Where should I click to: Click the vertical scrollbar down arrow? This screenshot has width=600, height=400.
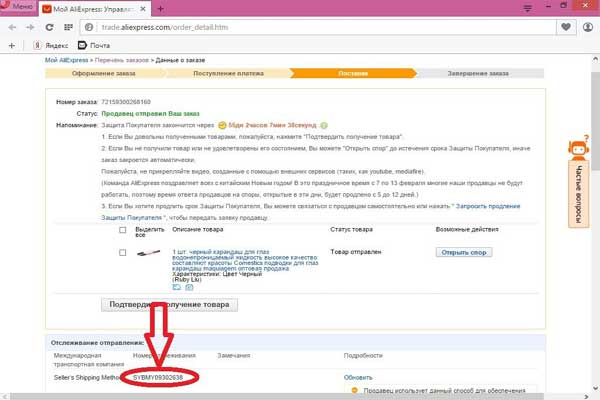pos(595,388)
